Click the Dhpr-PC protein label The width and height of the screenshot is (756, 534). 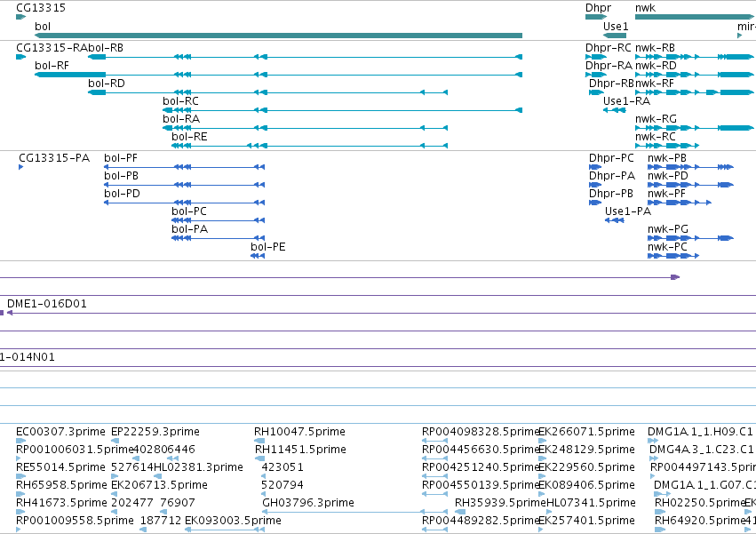[x=611, y=158]
